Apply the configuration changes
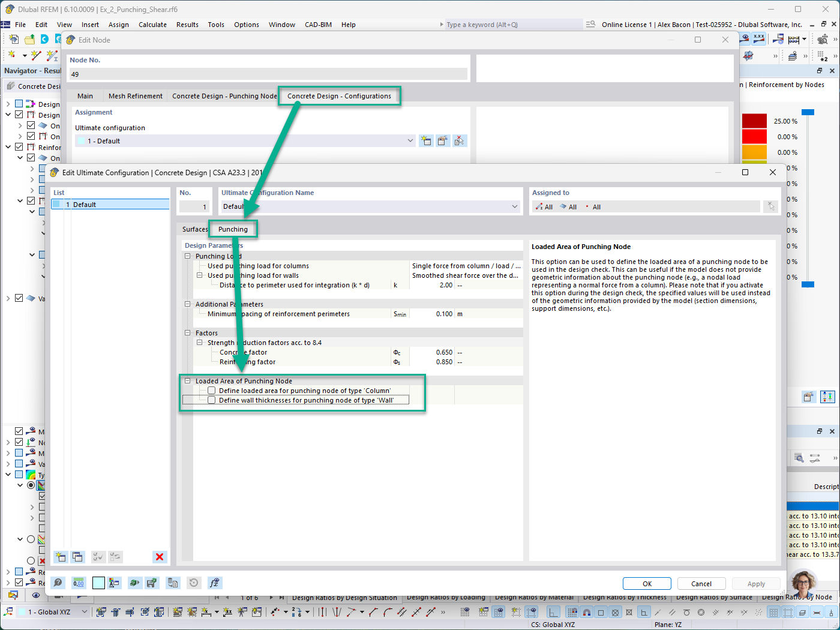The height and width of the screenshot is (630, 840). pyautogui.click(x=756, y=583)
